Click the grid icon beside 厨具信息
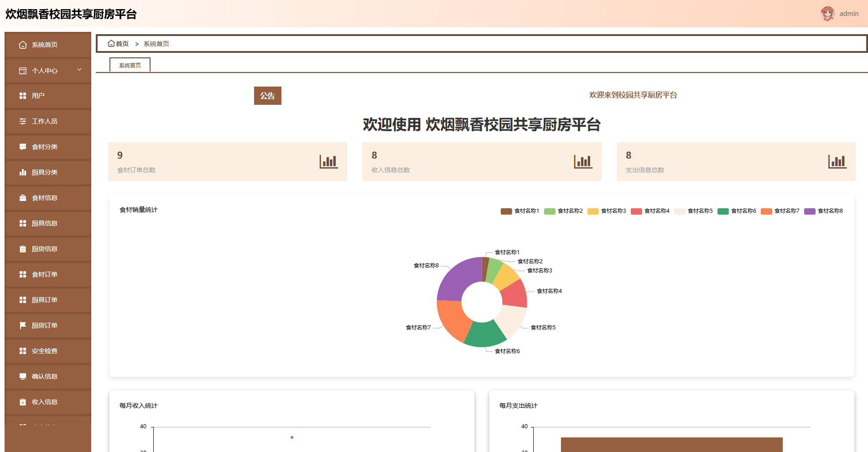The width and height of the screenshot is (868, 452). [23, 223]
